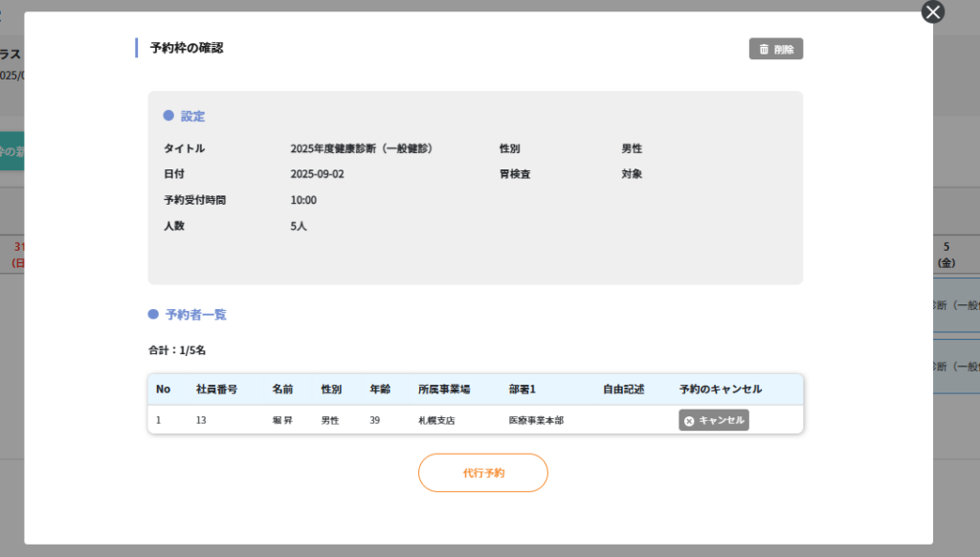Click the 自由記述 column header
Image resolution: width=980 pixels, height=557 pixels.
point(623,390)
